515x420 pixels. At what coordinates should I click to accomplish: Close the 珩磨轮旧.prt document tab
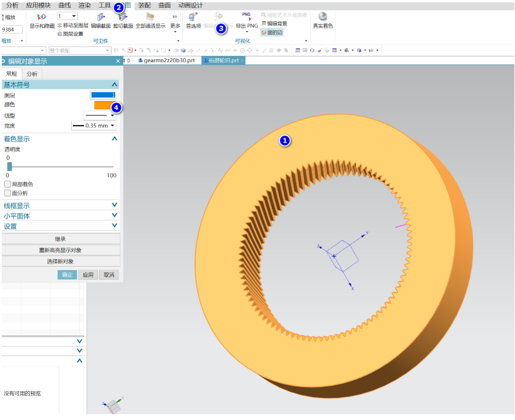(x=243, y=61)
